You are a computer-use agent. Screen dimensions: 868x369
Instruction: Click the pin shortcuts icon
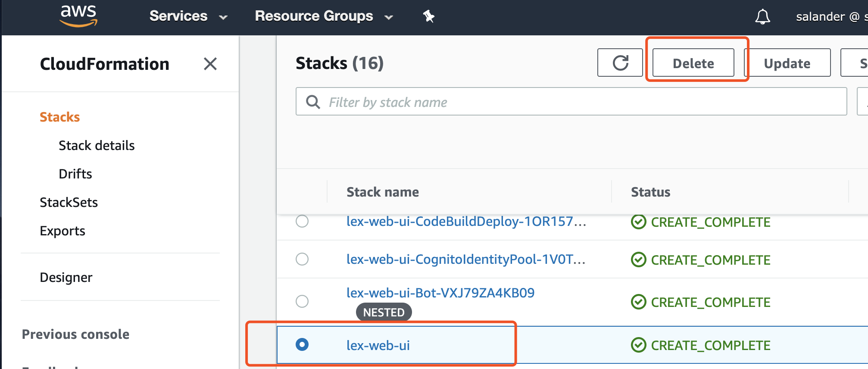[x=428, y=16]
